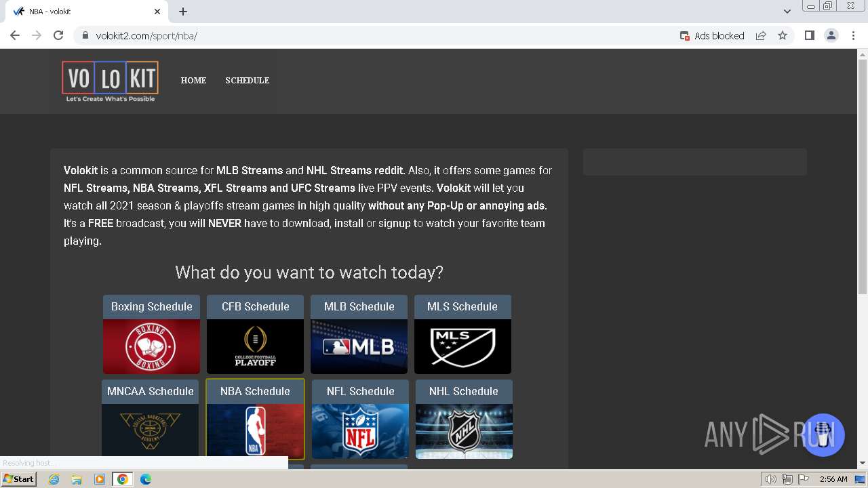Click scrollbar down arrow
The height and width of the screenshot is (488, 868).
(863, 463)
